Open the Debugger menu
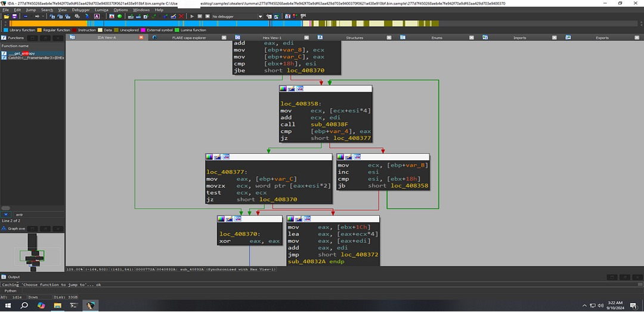This screenshot has width=644, height=312. 79,10
